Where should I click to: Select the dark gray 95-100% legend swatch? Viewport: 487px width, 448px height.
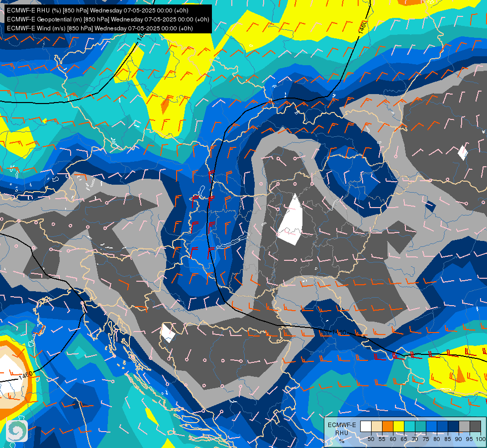[475, 426]
